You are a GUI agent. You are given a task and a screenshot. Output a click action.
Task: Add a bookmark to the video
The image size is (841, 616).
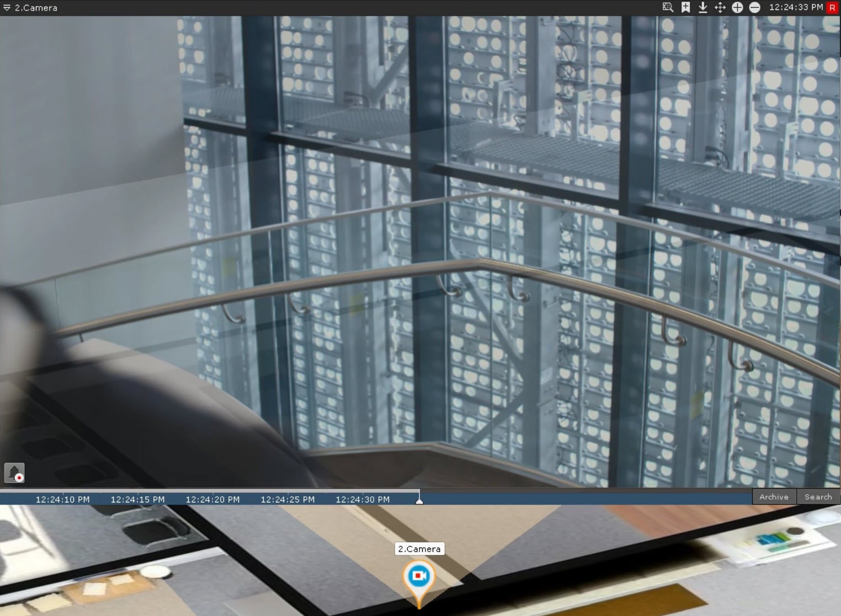685,8
